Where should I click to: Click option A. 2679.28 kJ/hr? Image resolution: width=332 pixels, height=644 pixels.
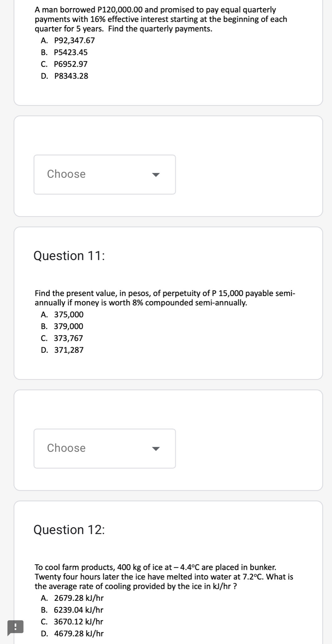(72, 598)
